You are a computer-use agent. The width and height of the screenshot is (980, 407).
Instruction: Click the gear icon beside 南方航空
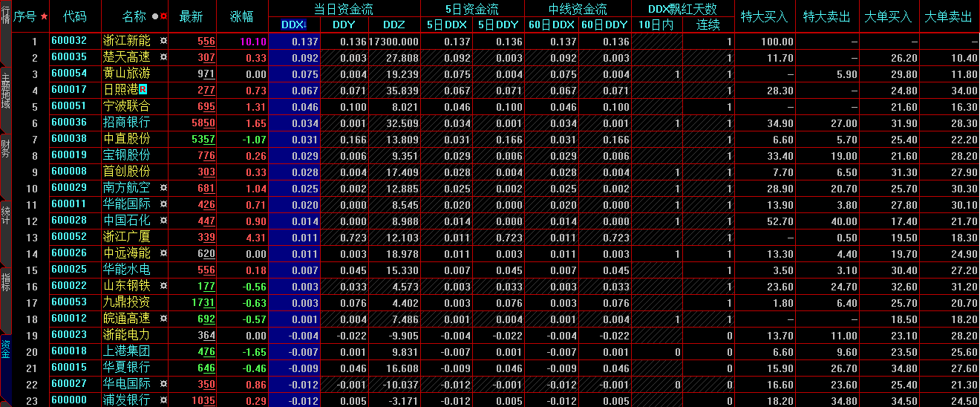tap(164, 188)
